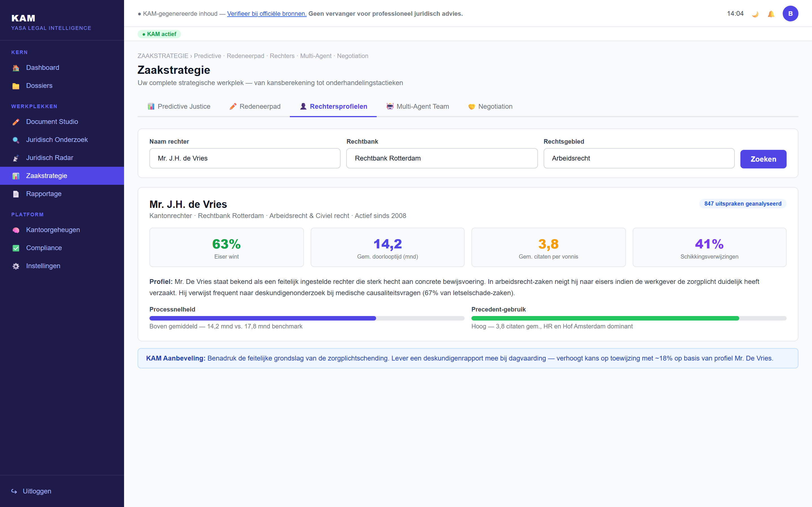Switch to Multi-Agent Team tab
The height and width of the screenshot is (507, 812).
(418, 107)
